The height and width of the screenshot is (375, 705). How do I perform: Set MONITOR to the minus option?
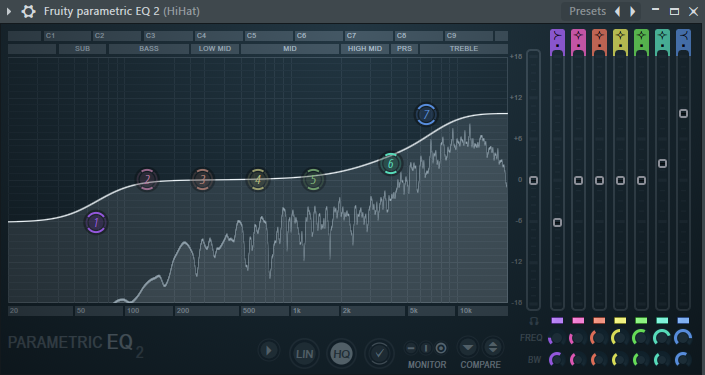click(x=411, y=348)
